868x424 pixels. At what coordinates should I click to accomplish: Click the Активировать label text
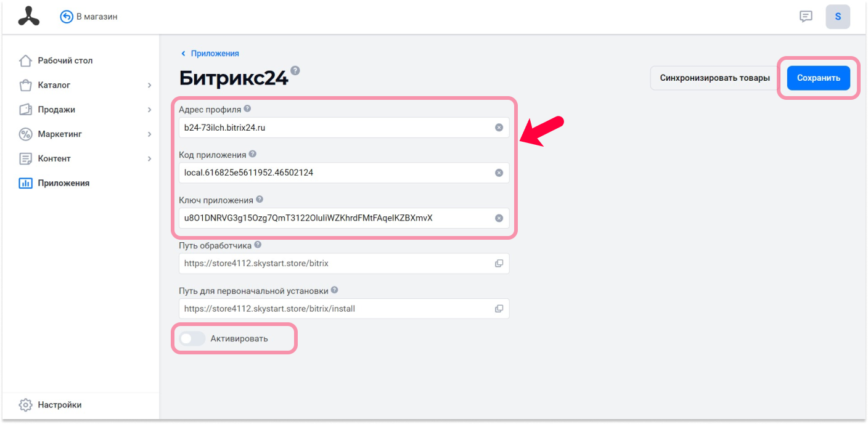click(x=239, y=338)
